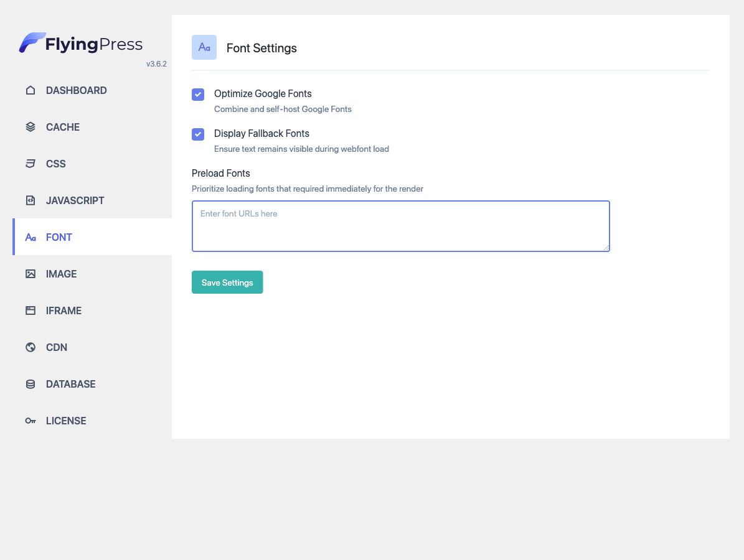744x560 pixels.
Task: Uncheck Display Fallback Fonts
Action: click(x=197, y=134)
